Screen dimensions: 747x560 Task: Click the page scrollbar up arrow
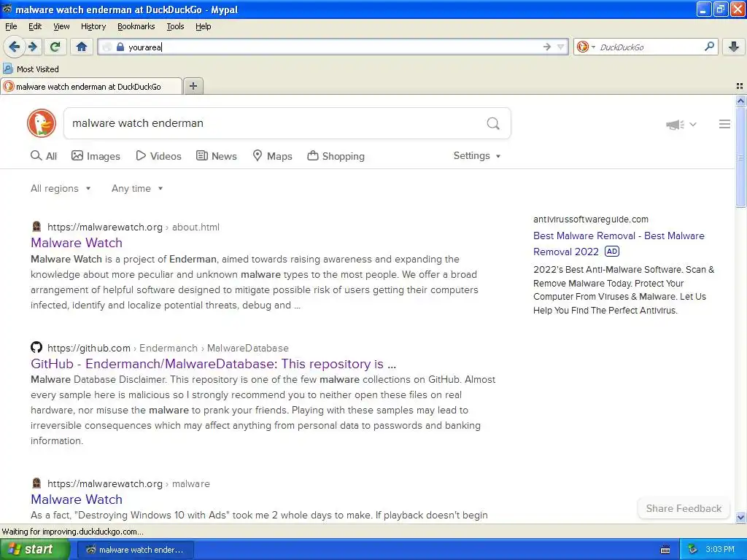740,101
